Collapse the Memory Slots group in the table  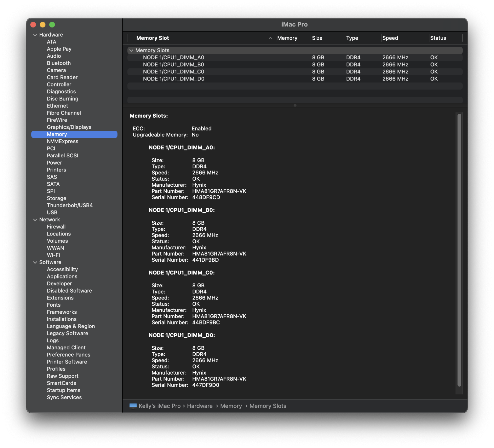coord(131,50)
